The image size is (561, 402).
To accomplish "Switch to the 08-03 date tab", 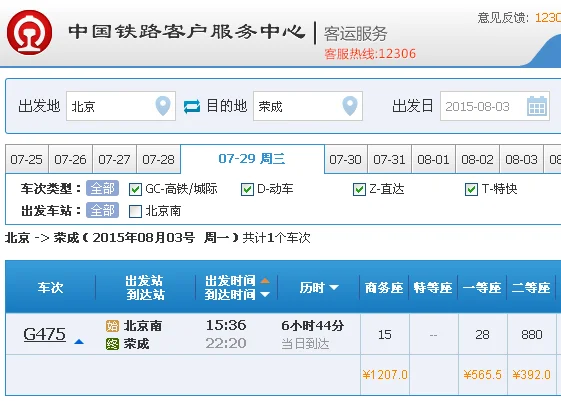I will (522, 159).
